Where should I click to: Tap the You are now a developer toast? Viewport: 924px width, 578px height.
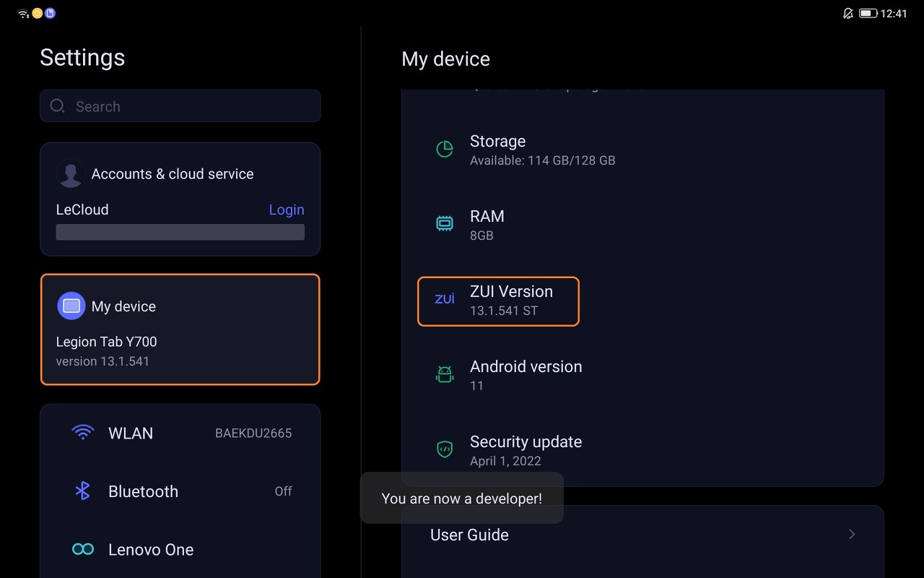tap(462, 499)
